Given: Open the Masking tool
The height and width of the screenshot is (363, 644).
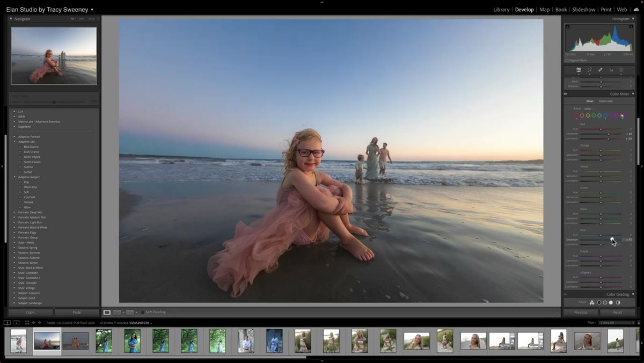Looking at the screenshot, I should pyautogui.click(x=621, y=70).
